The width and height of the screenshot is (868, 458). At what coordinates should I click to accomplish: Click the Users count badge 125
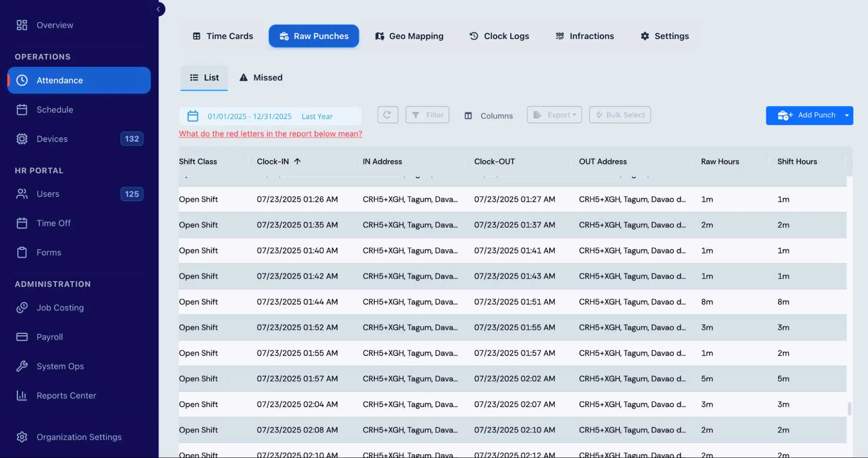click(132, 194)
